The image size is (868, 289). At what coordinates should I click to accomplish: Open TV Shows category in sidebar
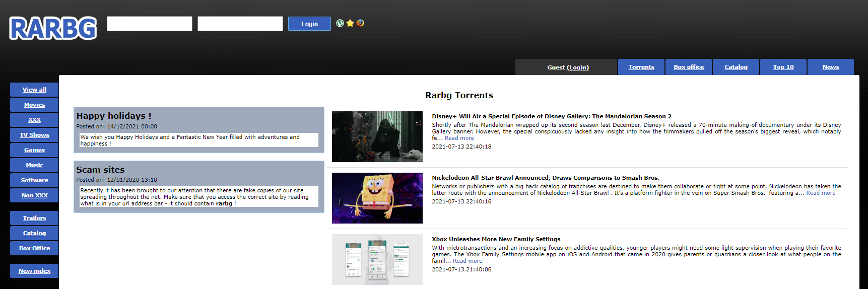coord(34,135)
